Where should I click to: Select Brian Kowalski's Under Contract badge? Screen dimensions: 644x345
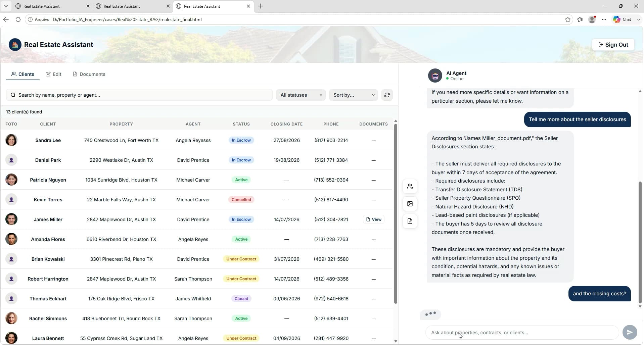click(241, 259)
